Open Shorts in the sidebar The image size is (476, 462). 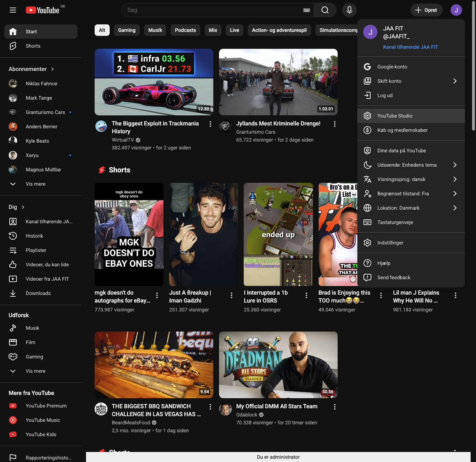pos(41,46)
